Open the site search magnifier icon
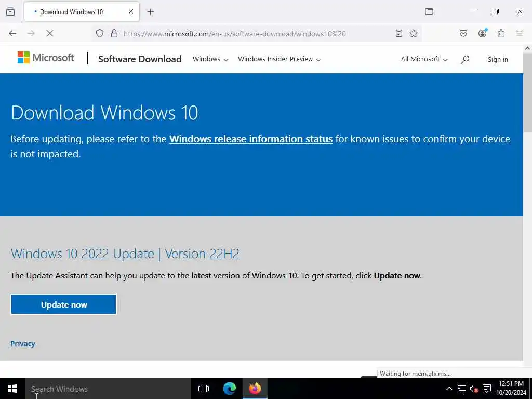This screenshot has height=399, width=532. (465, 59)
